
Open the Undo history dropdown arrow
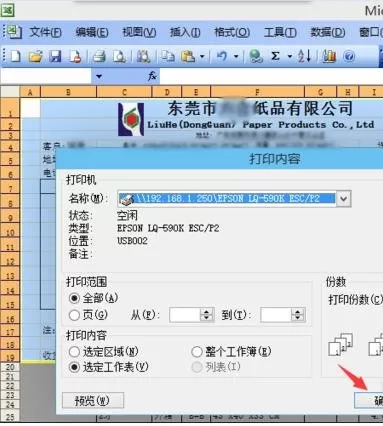coord(236,56)
